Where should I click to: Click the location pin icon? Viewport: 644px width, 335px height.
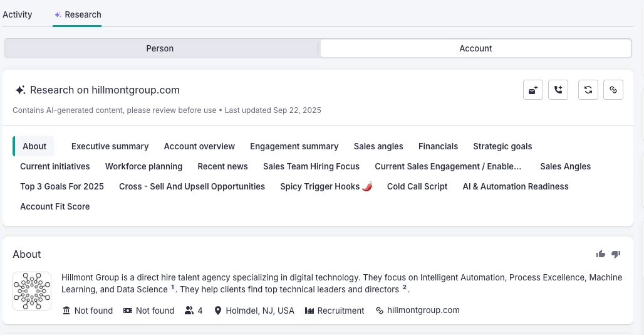(x=217, y=311)
